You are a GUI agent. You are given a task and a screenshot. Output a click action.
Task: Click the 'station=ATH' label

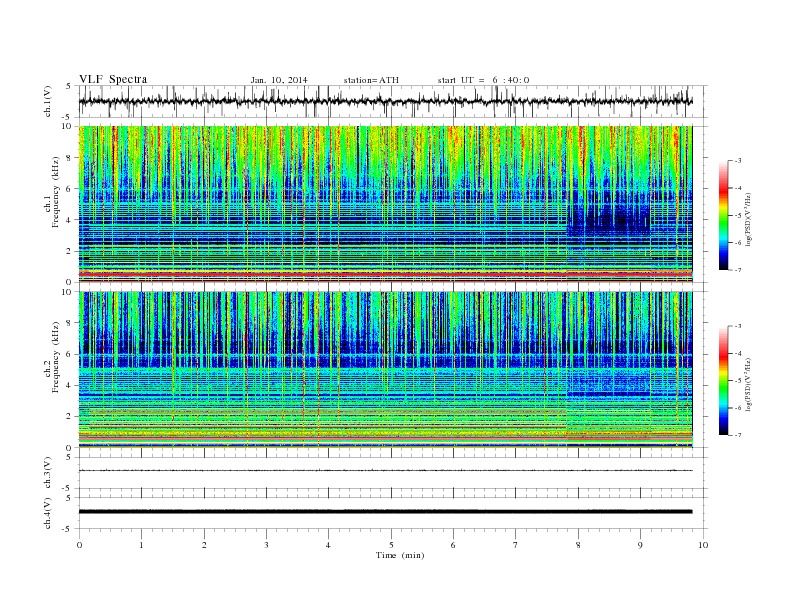coord(371,80)
